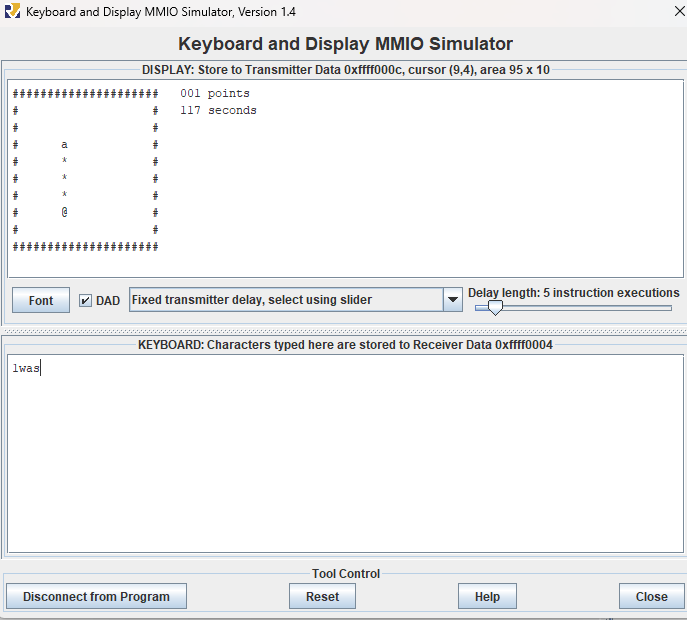Toggle the DAD checkbox
Viewport: 687px width, 620px height.
(x=86, y=301)
